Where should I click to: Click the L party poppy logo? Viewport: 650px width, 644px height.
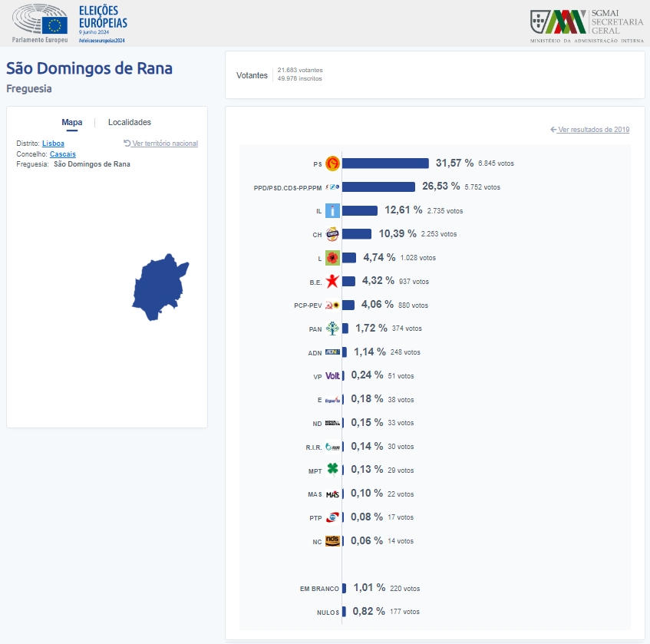pyautogui.click(x=332, y=258)
